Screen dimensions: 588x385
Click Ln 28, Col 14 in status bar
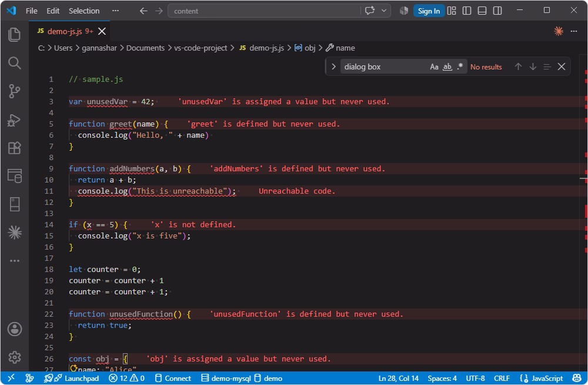398,378
